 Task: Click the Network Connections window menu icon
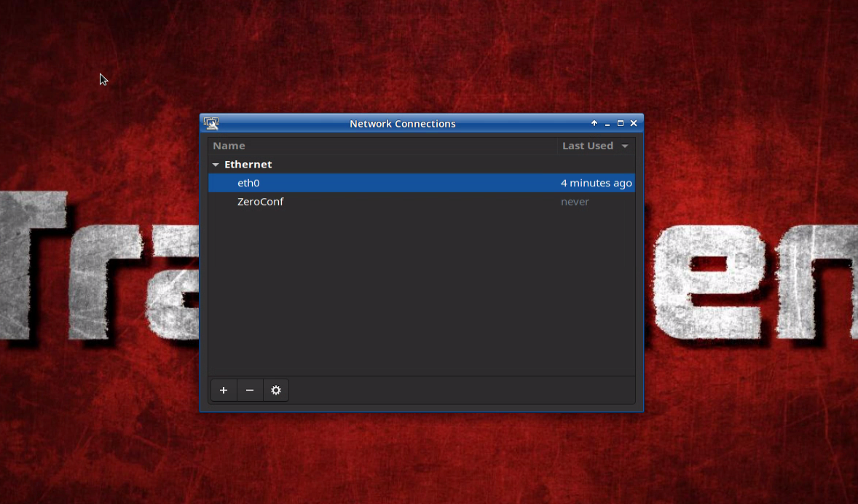pos(211,124)
